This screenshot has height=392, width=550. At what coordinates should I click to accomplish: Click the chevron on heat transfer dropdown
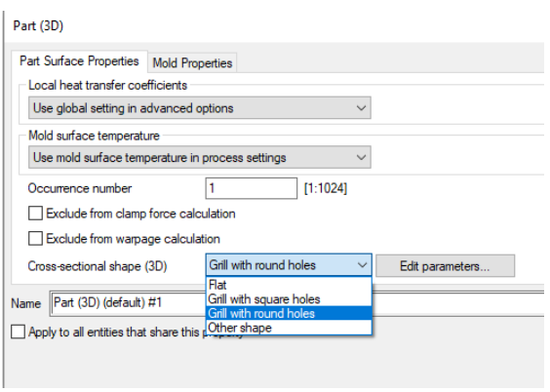point(361,108)
